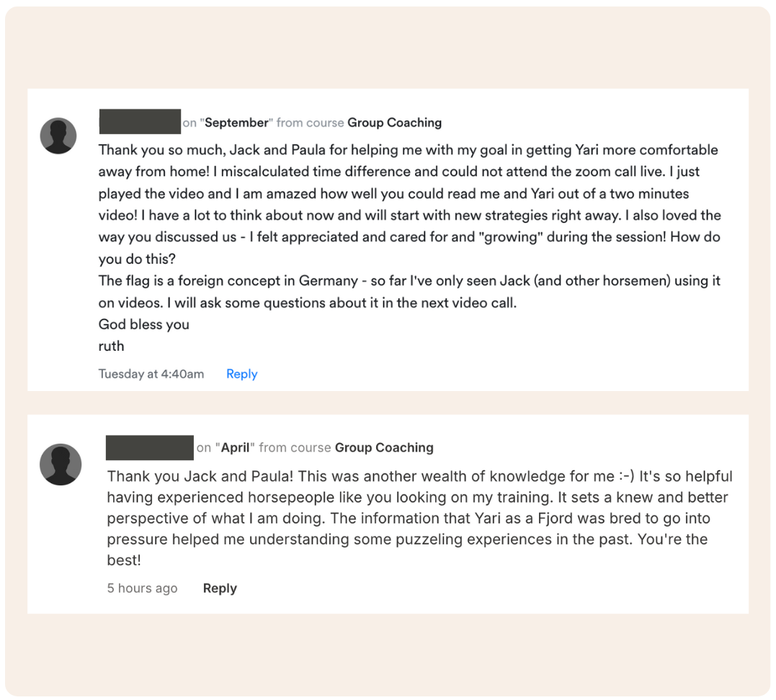Viewport: 776px width, 700px height.
Task: Open the redacted author name on September comment
Action: coord(140,122)
